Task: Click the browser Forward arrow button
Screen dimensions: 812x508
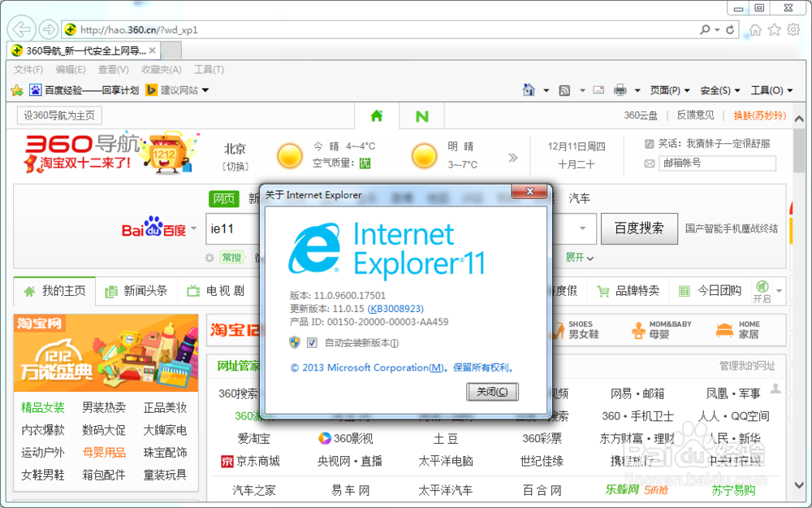Action: 48,29
